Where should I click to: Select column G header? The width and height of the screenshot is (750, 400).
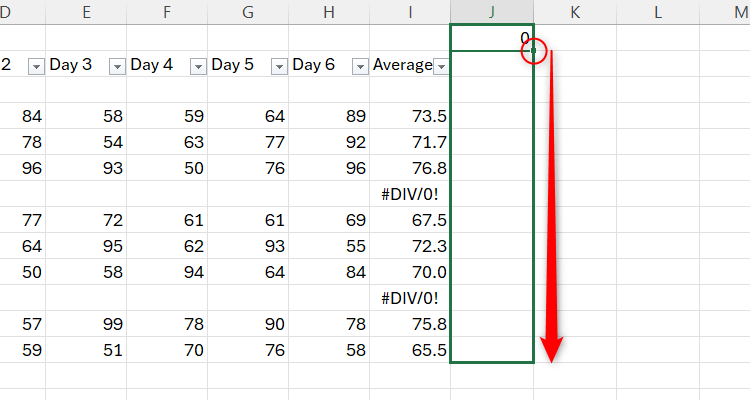[247, 11]
